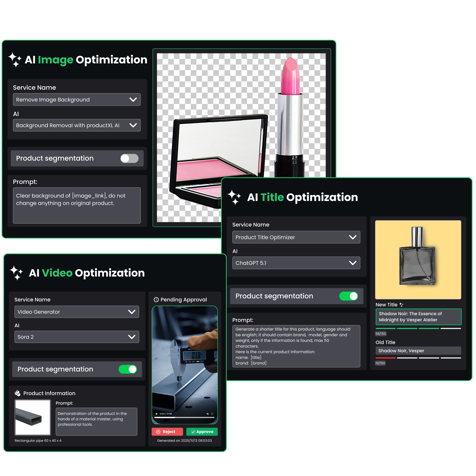Turn off Product segmentation in Video Optimization panel
Image resolution: width=476 pixels, height=476 pixels.
click(x=128, y=369)
